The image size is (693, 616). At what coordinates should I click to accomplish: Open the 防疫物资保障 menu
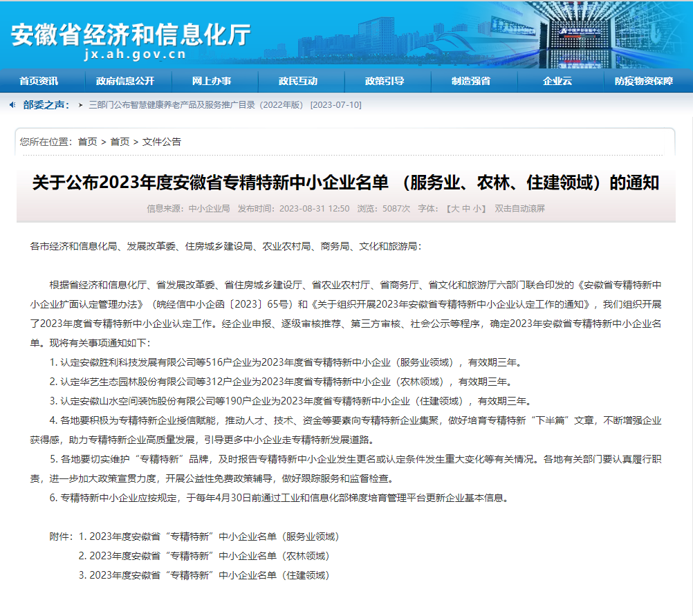[644, 81]
